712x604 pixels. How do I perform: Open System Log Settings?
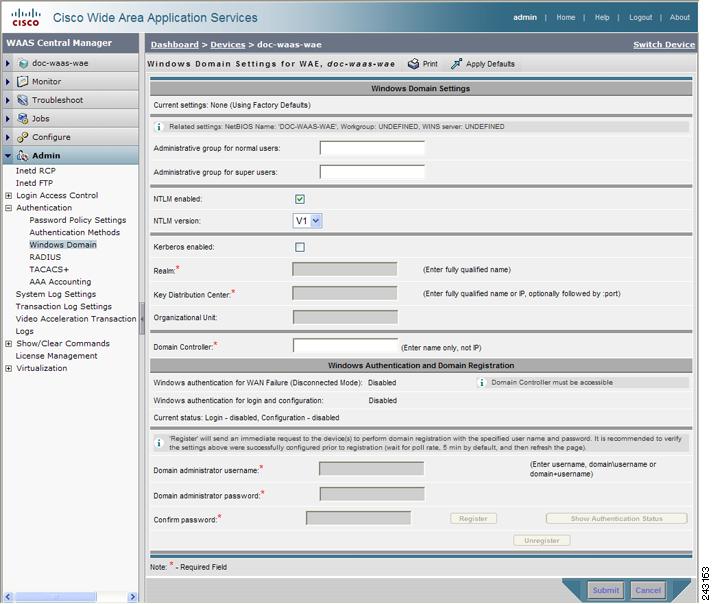click(x=55, y=294)
